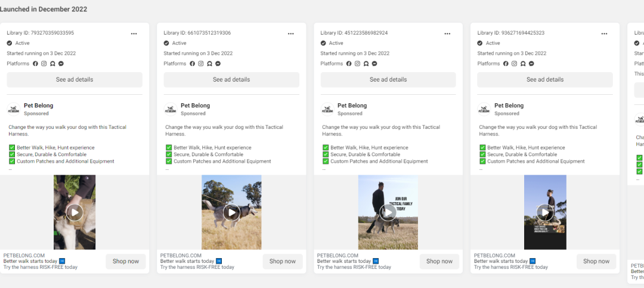Play the first ad's harness video

75,212
